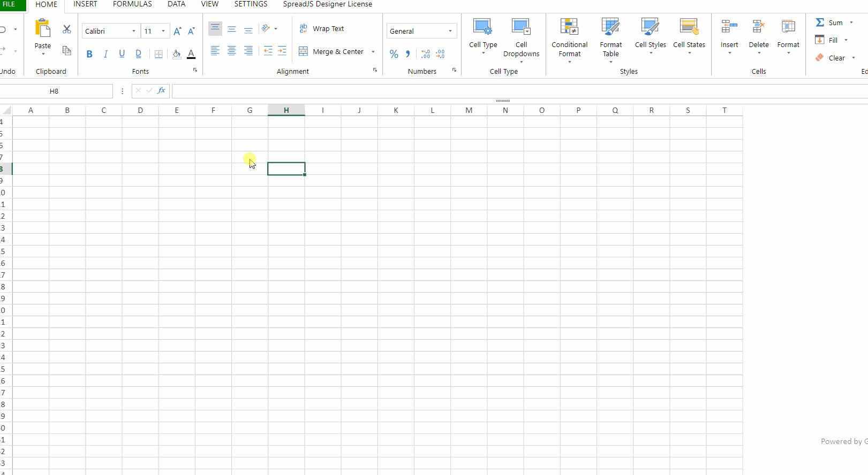Click the Font Color swatch icon
Viewport: 868px width, 475px height.
pos(191,53)
